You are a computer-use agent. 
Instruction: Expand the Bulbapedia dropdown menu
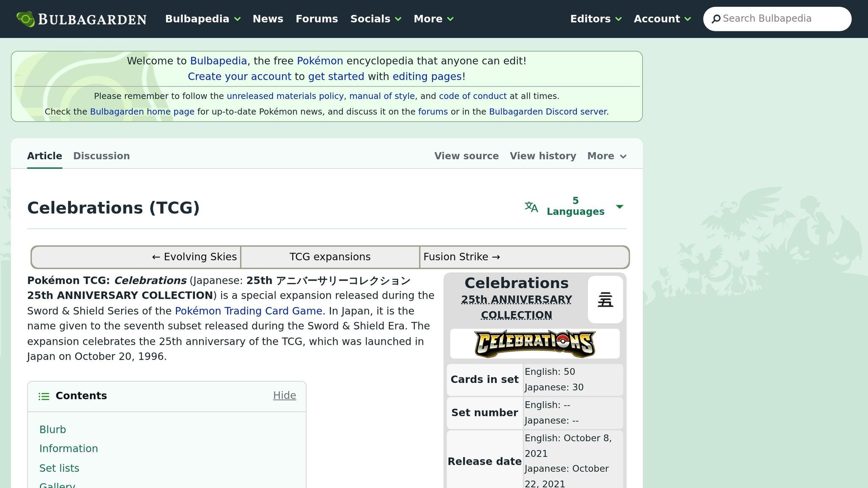click(203, 19)
